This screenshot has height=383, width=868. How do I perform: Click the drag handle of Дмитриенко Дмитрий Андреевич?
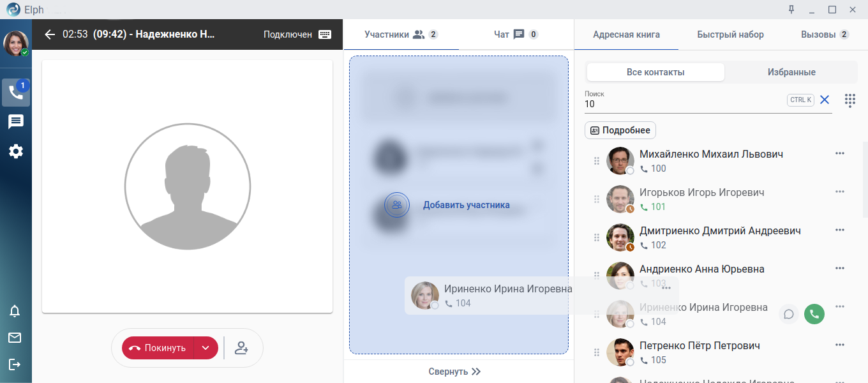point(597,237)
